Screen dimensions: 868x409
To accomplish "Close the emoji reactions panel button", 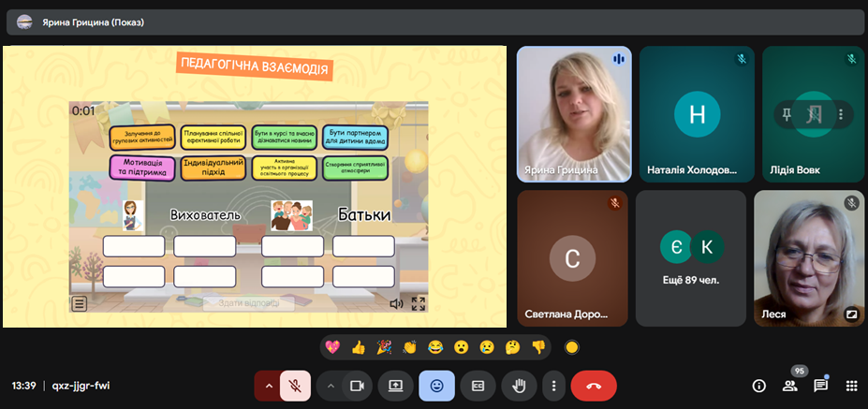I will [x=437, y=386].
